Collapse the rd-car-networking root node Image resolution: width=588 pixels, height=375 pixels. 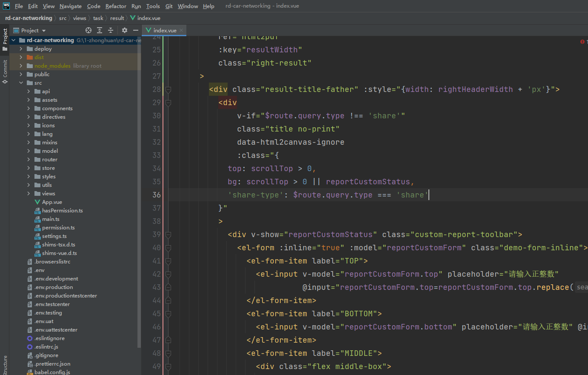(x=13, y=40)
